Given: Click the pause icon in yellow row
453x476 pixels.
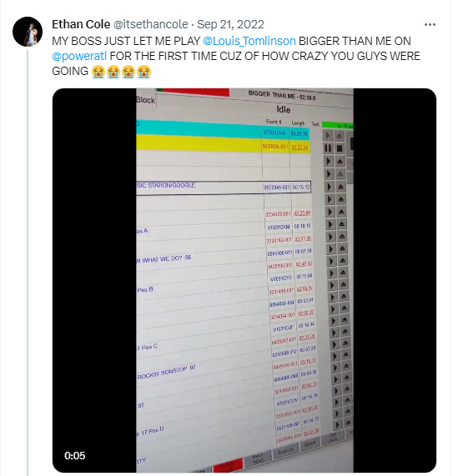Looking at the screenshot, I should tap(328, 148).
